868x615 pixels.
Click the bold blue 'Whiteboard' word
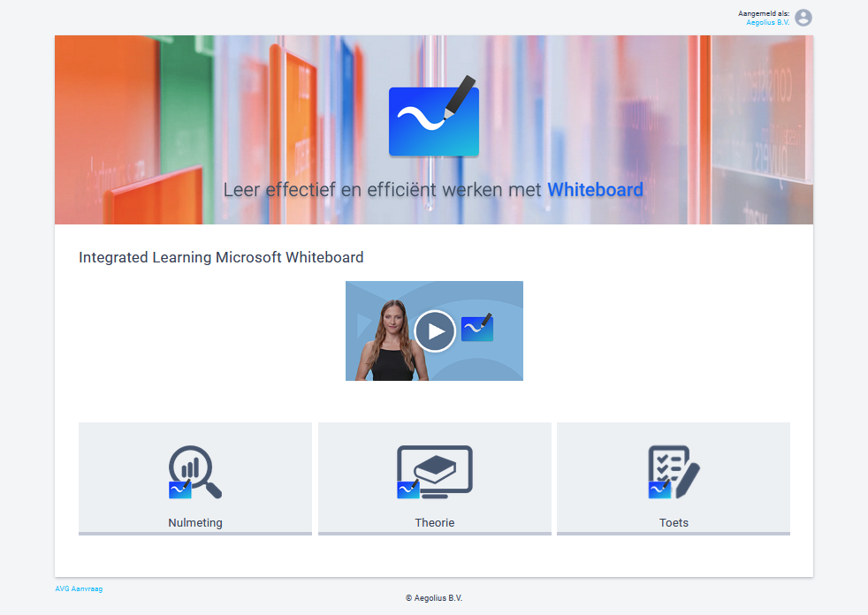point(595,190)
